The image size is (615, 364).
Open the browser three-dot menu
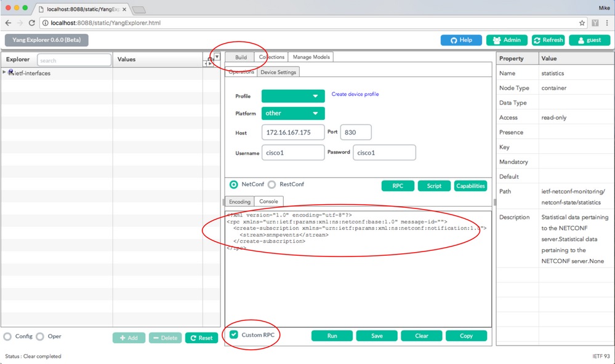(607, 23)
